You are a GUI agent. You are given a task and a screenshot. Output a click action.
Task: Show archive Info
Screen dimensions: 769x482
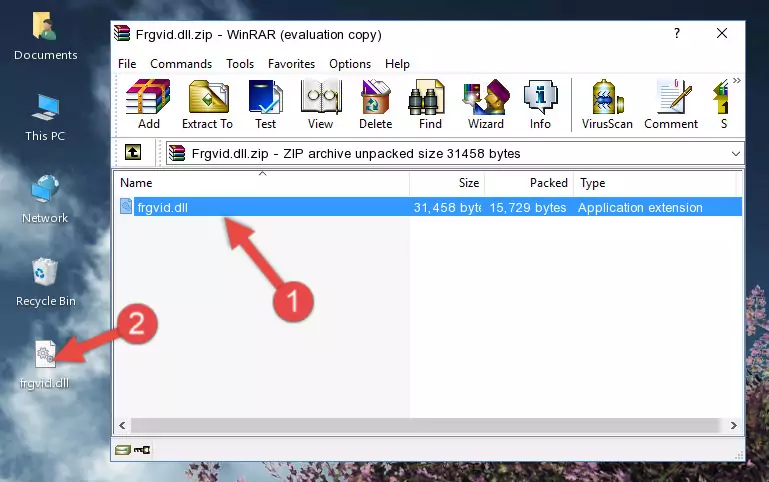[x=540, y=104]
